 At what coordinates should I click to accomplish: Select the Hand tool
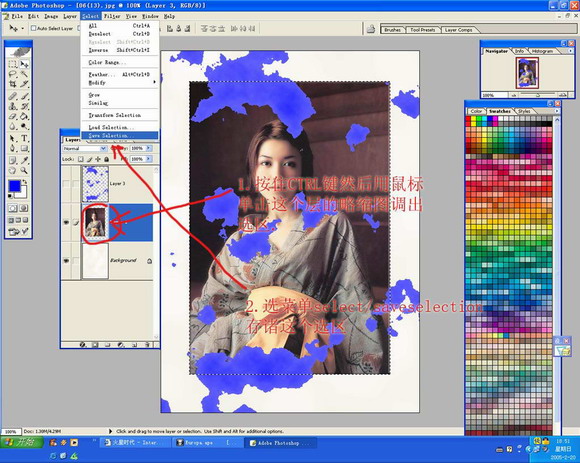tap(12, 170)
